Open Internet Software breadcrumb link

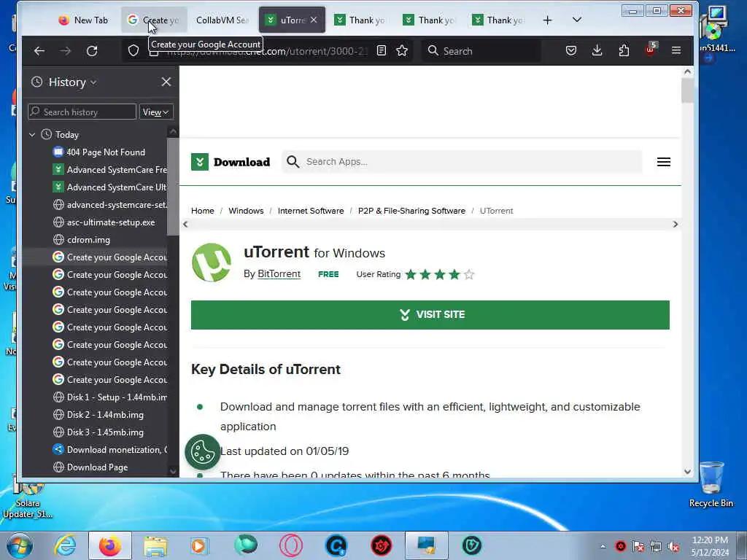coord(311,211)
